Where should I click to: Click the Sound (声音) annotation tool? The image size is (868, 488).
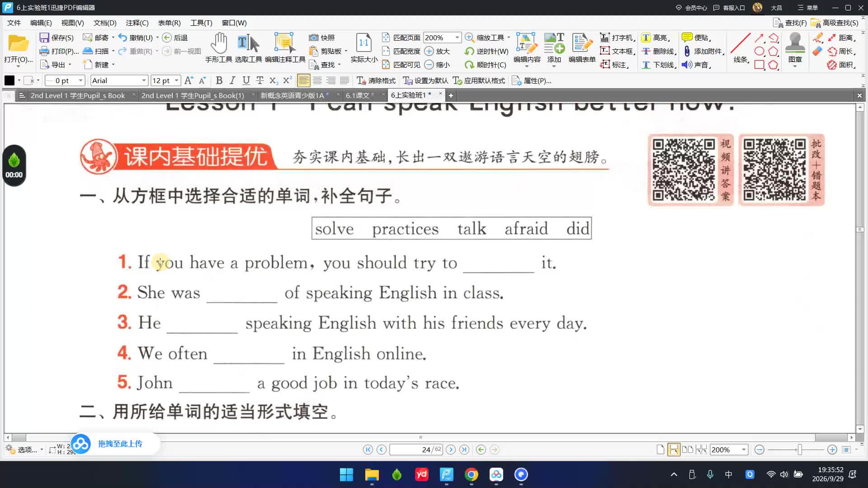697,65
